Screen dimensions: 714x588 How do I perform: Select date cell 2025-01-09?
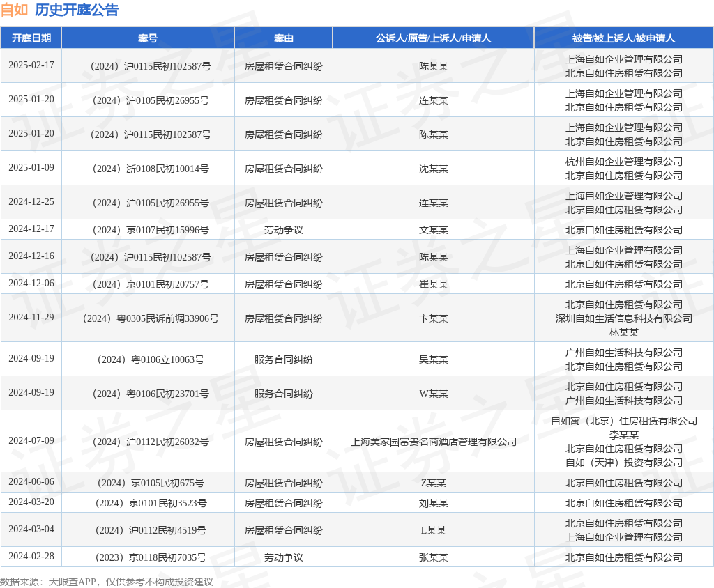(31, 167)
